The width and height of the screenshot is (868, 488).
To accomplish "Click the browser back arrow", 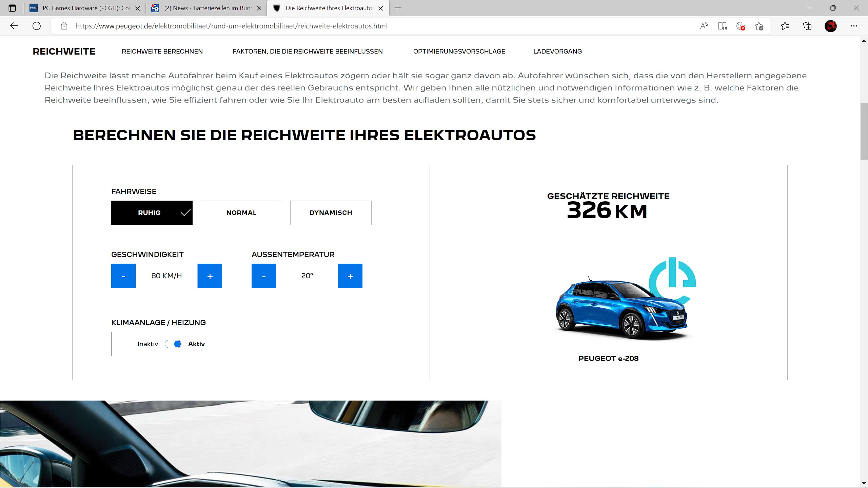I will 14,26.
